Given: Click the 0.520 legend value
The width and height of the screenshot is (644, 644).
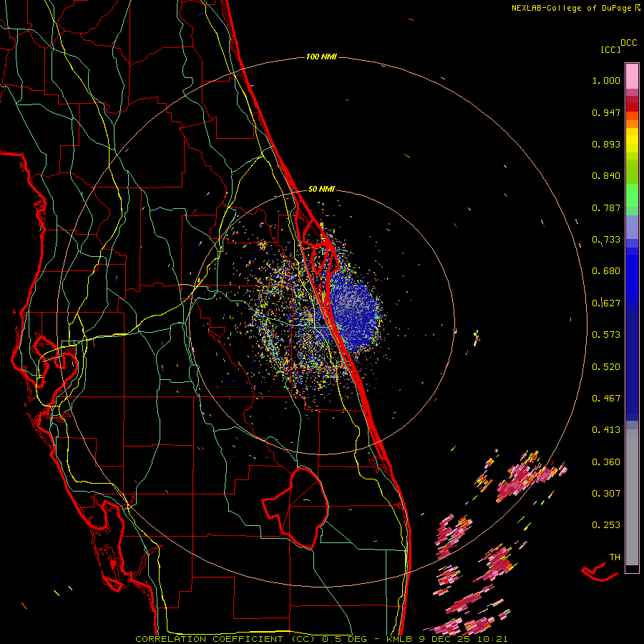Looking at the screenshot, I should pyautogui.click(x=606, y=367).
